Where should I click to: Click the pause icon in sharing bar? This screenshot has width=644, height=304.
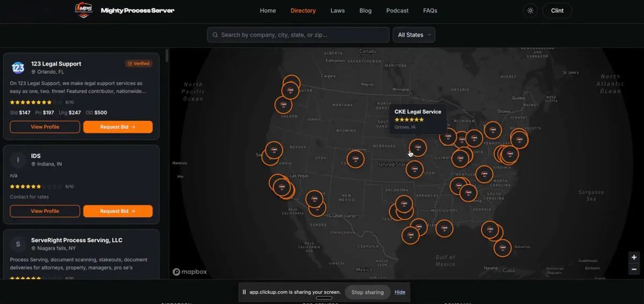point(244,292)
